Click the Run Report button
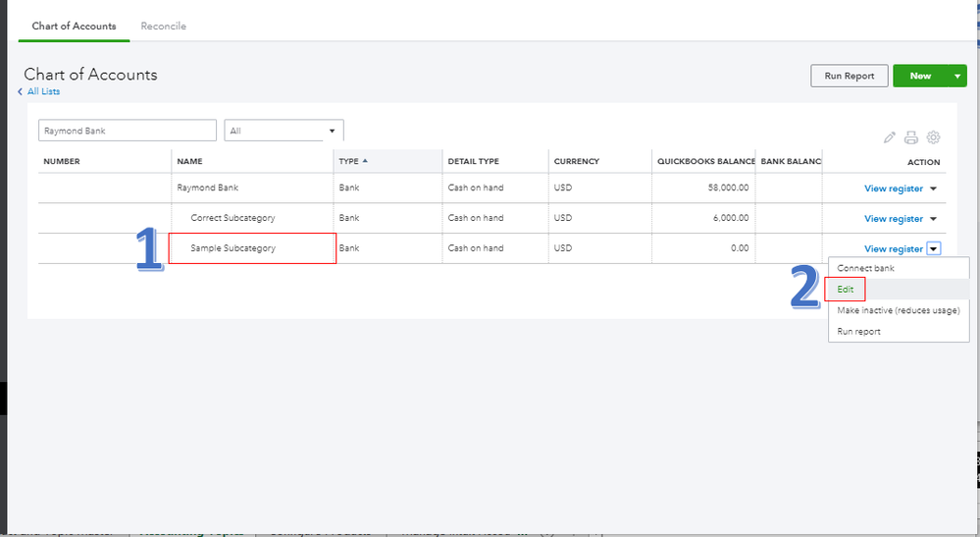Image resolution: width=980 pixels, height=537 pixels. [849, 77]
